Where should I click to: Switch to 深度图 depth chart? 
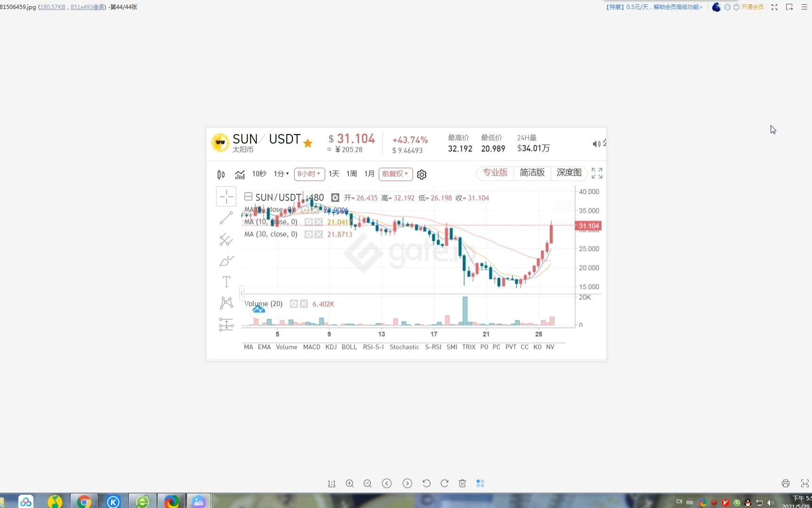(x=569, y=173)
